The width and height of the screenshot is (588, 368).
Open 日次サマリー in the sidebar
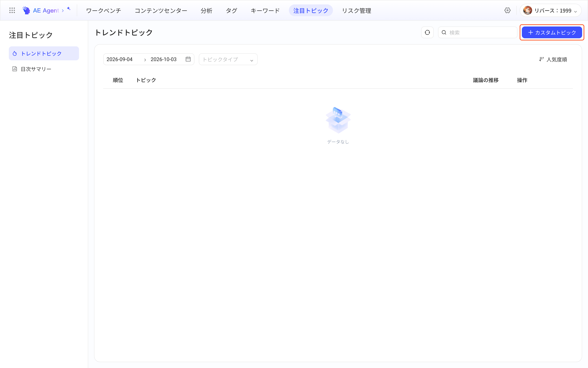pyautogui.click(x=44, y=69)
